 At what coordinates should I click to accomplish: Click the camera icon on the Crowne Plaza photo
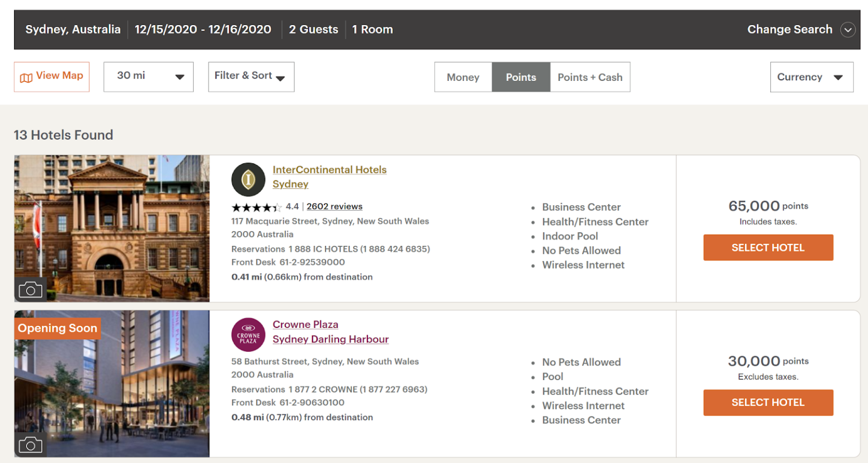[x=31, y=445]
